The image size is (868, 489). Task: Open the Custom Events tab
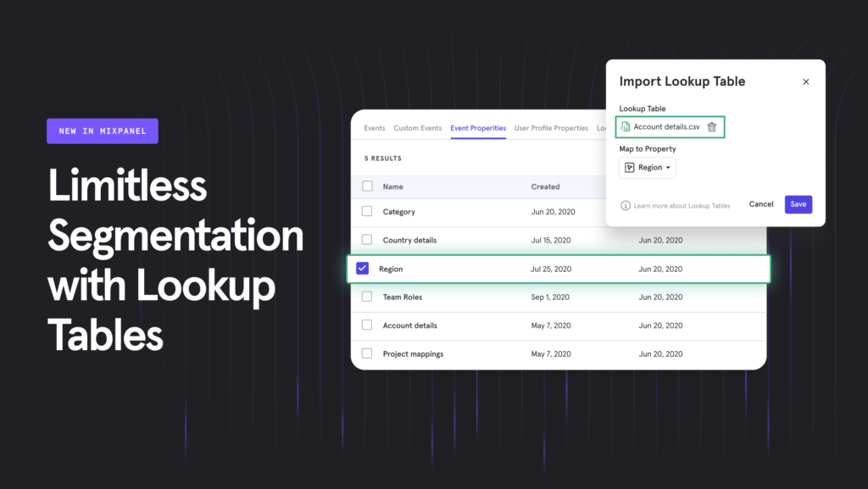(x=417, y=129)
